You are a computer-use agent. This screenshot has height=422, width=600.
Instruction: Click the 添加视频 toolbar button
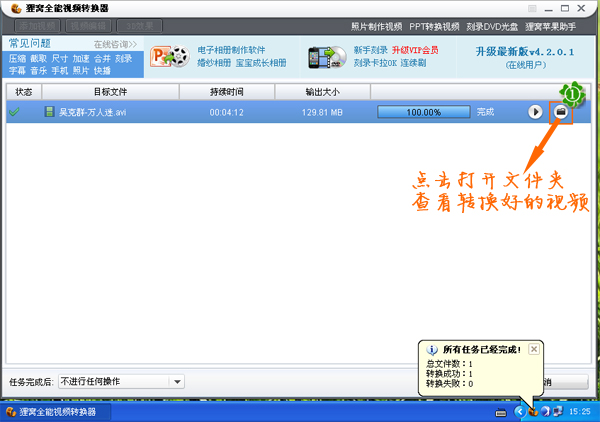point(38,26)
